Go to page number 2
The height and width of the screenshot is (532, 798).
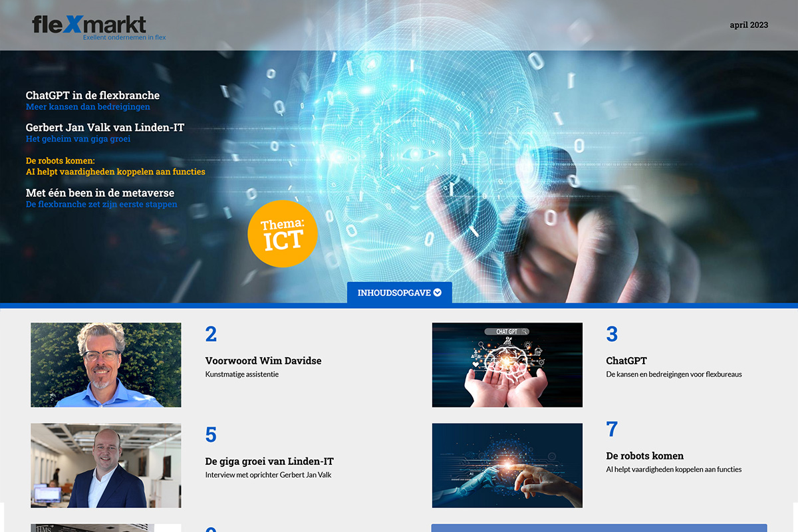click(x=211, y=334)
